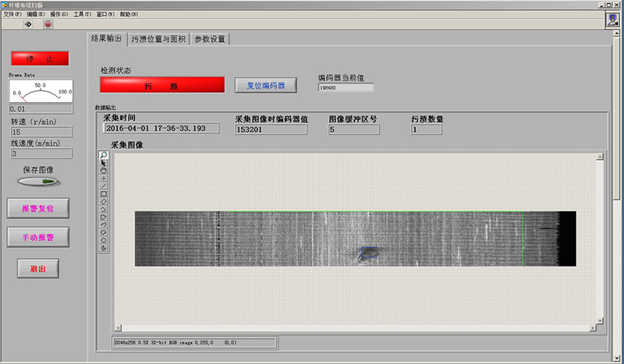Open the 参数设置 tab
Viewport: 624px width, 364px height.
(x=209, y=39)
